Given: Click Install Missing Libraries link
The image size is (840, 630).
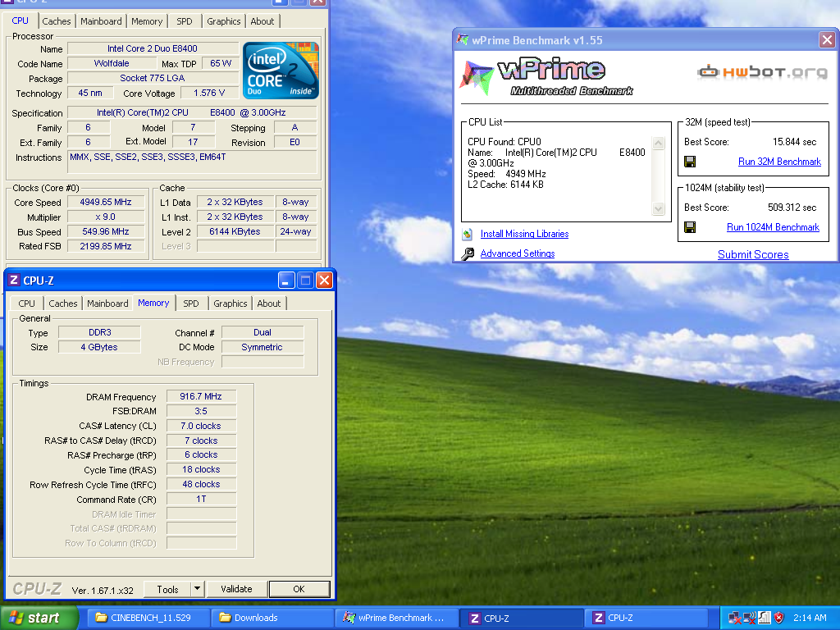Looking at the screenshot, I should 524,234.
